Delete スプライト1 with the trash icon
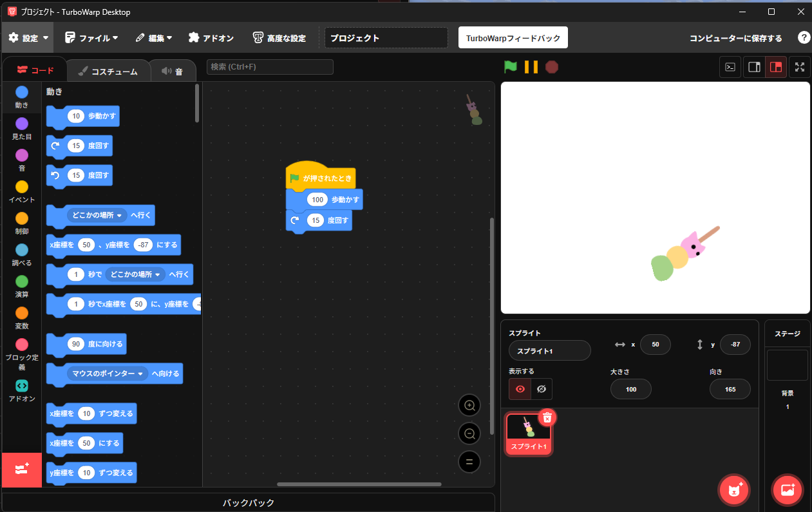 (547, 417)
